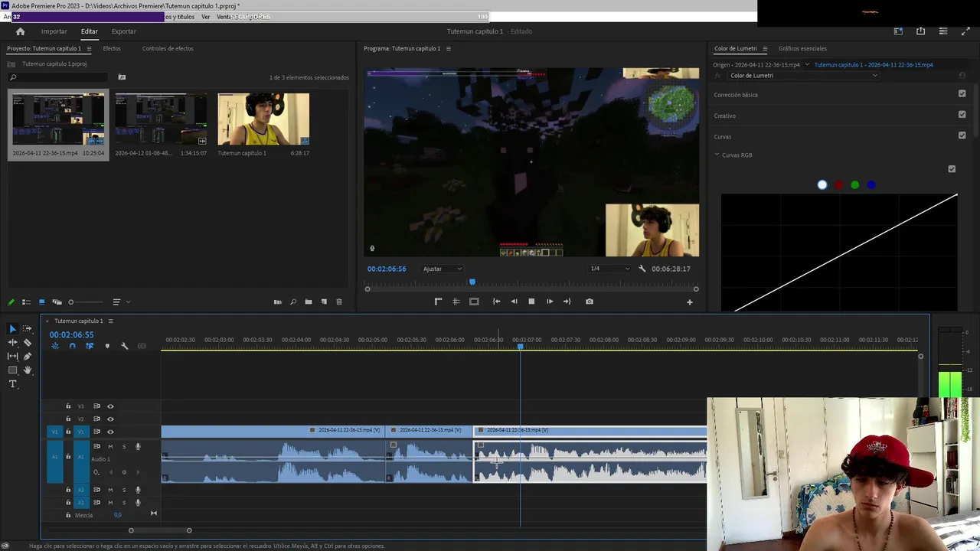Select the Selection arrow tool

click(x=12, y=328)
